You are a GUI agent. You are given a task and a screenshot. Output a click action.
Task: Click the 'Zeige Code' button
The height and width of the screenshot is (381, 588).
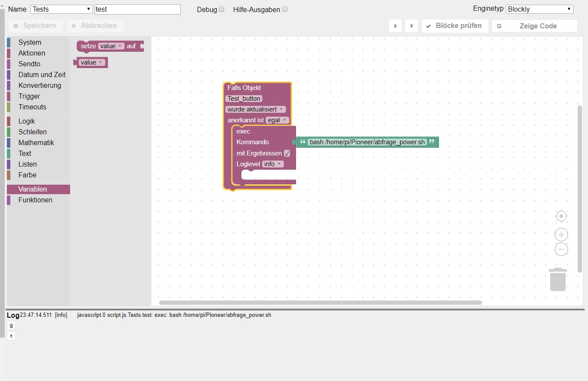[534, 26]
